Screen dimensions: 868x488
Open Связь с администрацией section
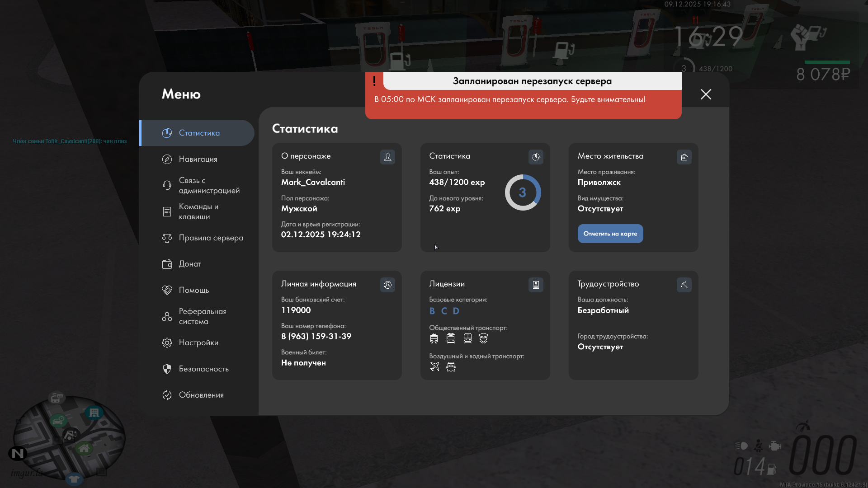tap(208, 185)
